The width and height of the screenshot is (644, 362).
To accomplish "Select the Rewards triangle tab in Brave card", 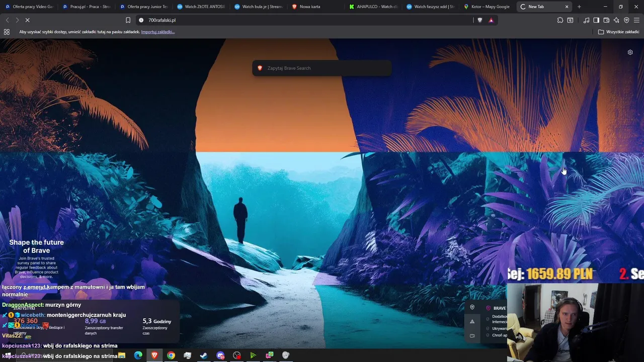I will tap(472, 321).
